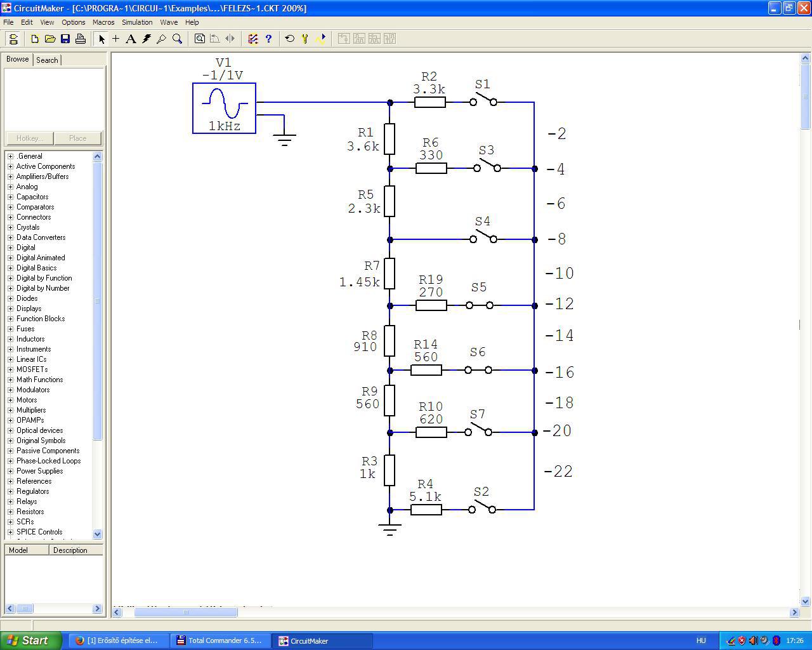Viewport: 812px width, 650px height.
Task: Toggle switch S3 next to R6
Action: (487, 166)
